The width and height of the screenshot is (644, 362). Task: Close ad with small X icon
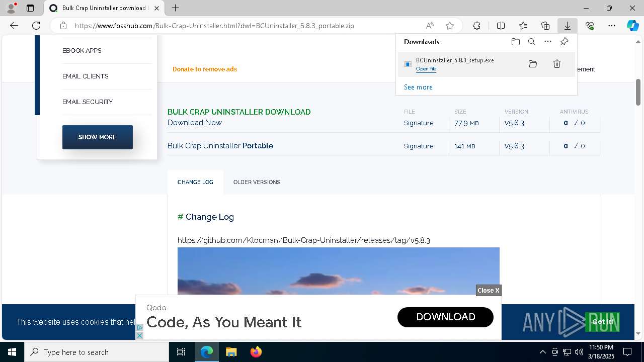pos(140,335)
